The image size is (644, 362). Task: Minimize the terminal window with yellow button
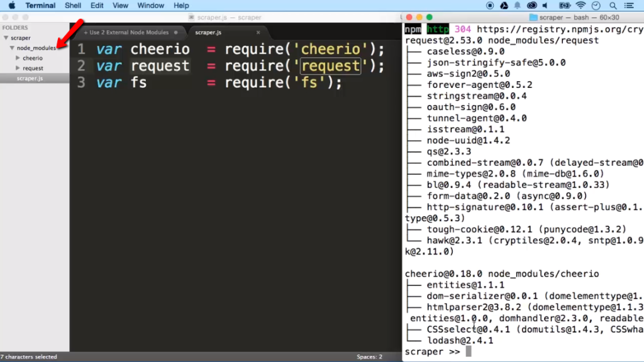(x=419, y=17)
